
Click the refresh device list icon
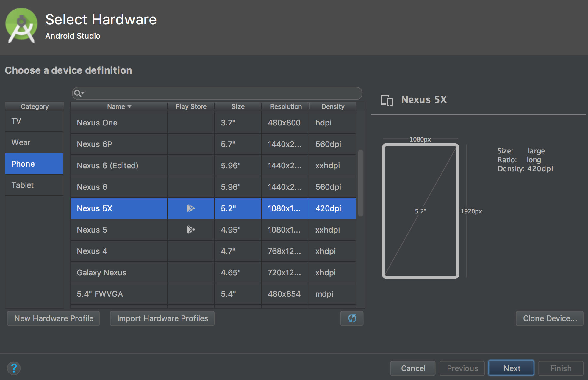[x=352, y=318]
